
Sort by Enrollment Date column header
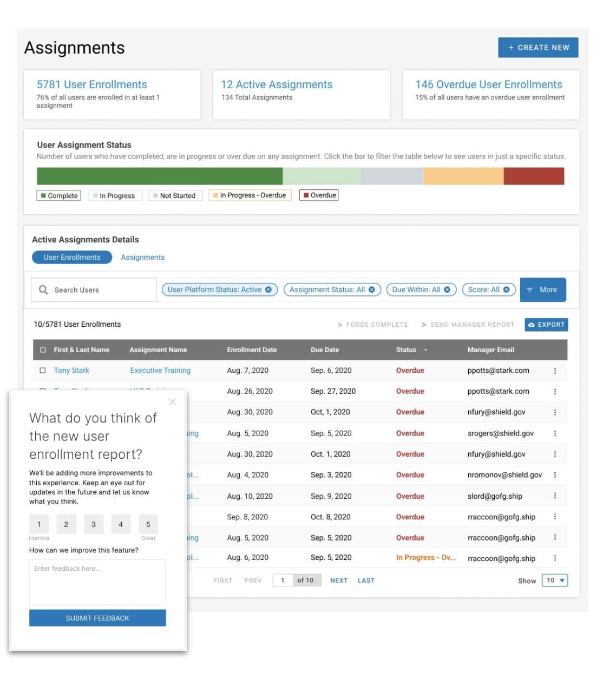coord(252,350)
